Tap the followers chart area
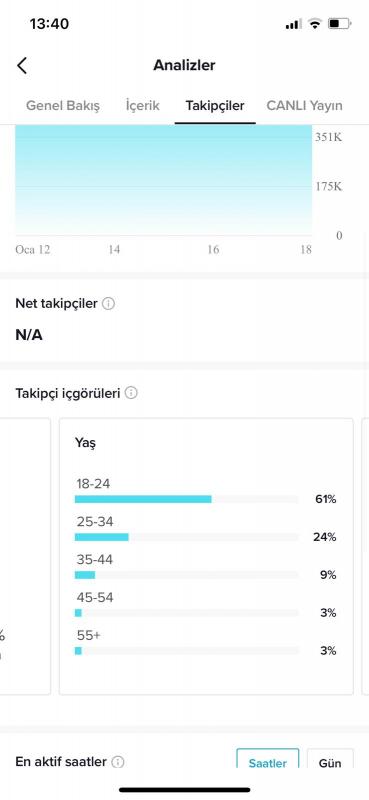 [x=163, y=180]
